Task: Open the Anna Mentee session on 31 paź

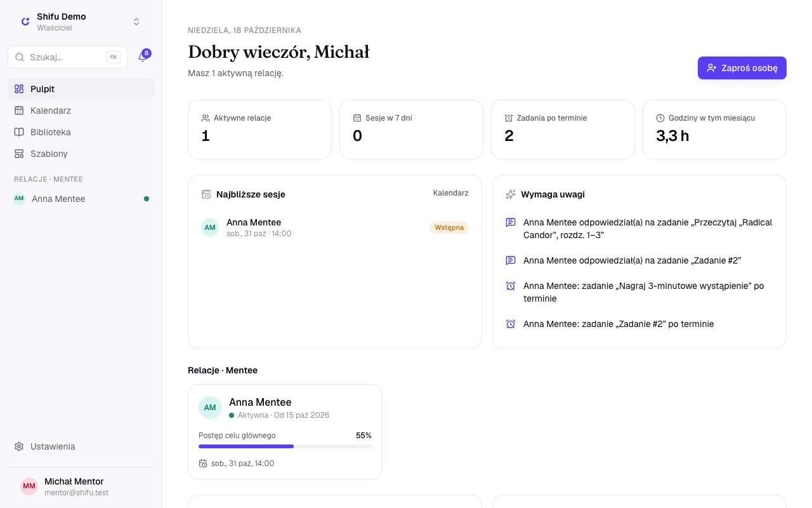Action: [x=335, y=227]
